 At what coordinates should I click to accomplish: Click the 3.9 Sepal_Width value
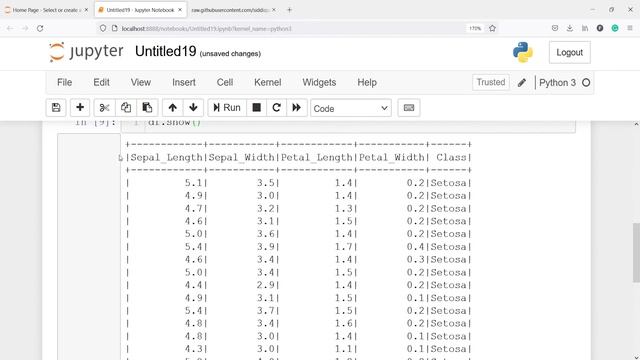pyautogui.click(x=266, y=247)
